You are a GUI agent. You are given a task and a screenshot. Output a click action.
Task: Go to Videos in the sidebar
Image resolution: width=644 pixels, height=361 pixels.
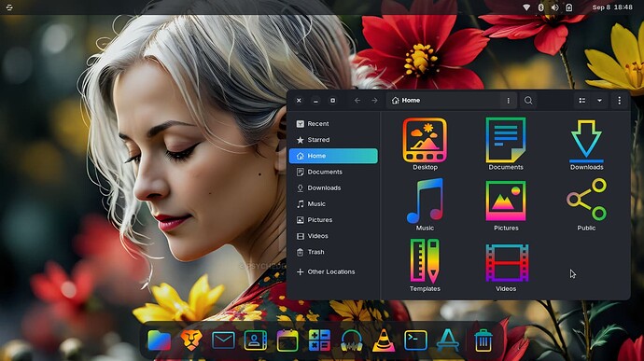(x=333, y=236)
